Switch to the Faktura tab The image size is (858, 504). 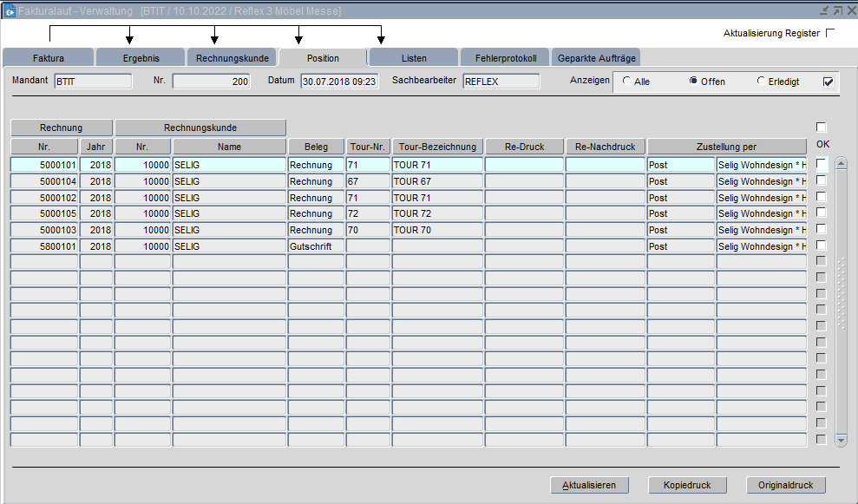[x=48, y=58]
